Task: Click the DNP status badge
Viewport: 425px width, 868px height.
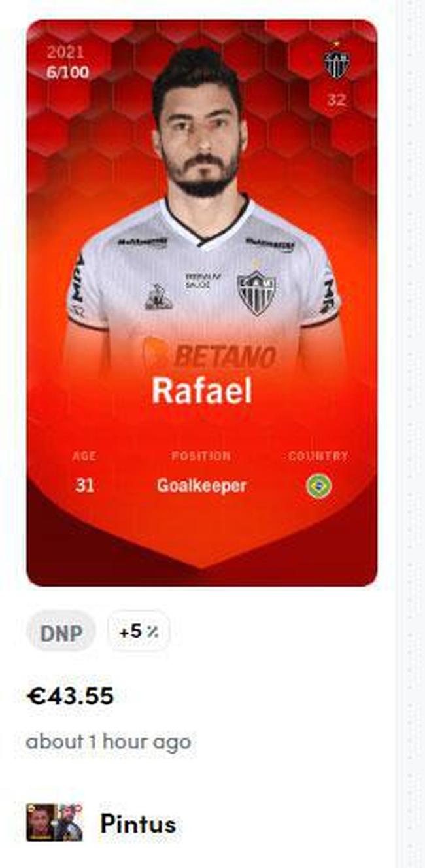Action: pos(61,633)
